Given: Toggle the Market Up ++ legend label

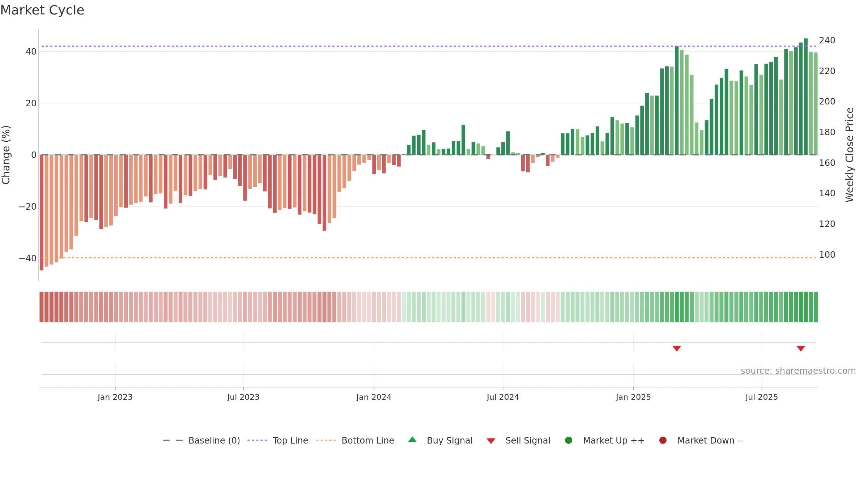Looking at the screenshot, I should point(614,440).
